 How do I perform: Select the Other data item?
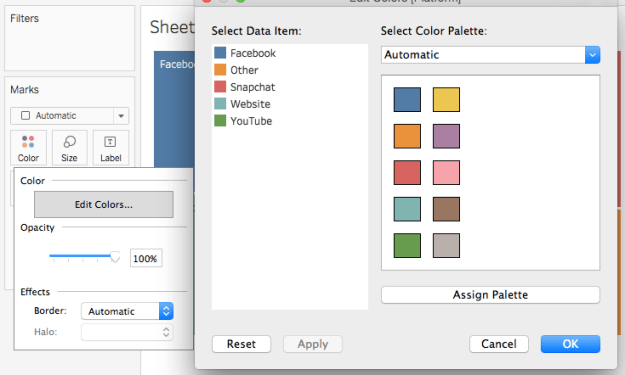coord(236,70)
